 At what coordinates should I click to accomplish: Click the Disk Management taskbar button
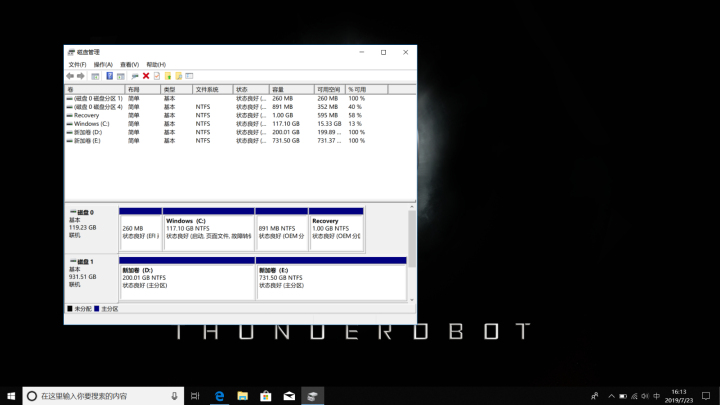pyautogui.click(x=312, y=396)
